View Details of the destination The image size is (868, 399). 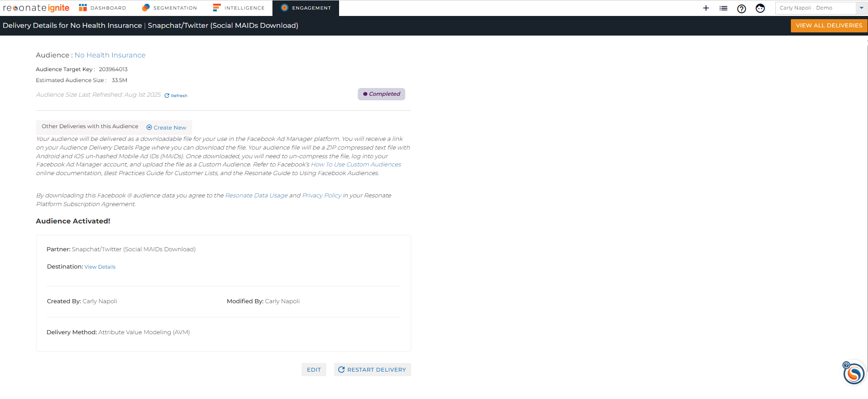pos(100,267)
